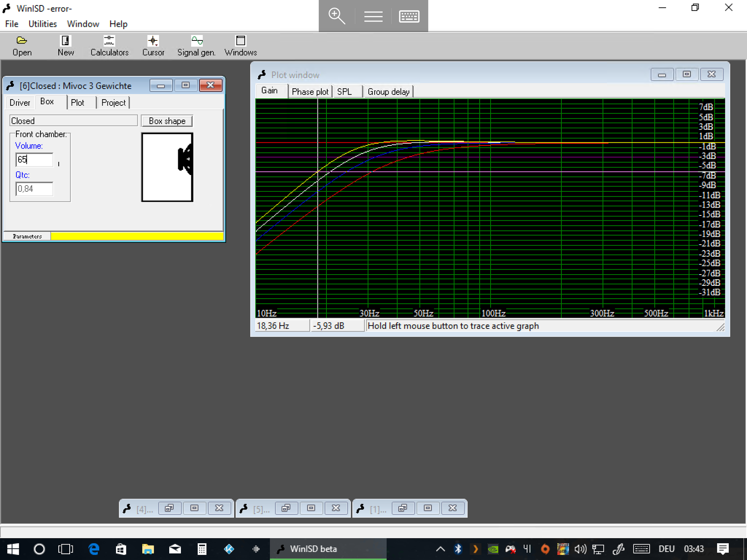747x560 pixels.
Task: Open the Window menu
Action: 83,24
